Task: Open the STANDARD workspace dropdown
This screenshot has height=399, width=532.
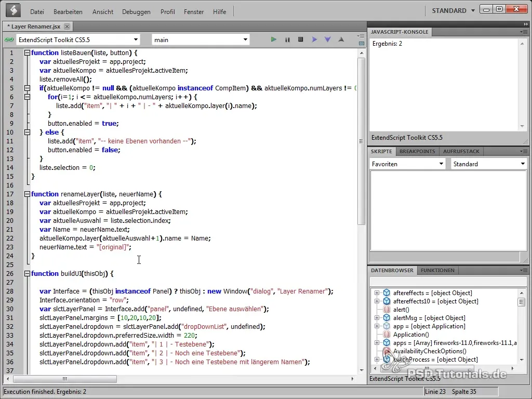Action: click(x=453, y=11)
